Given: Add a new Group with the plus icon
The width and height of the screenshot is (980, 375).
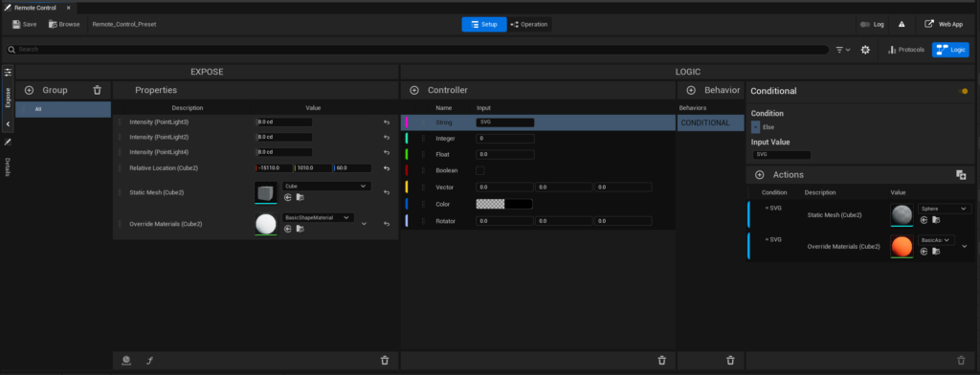Looking at the screenshot, I should coord(29,90).
